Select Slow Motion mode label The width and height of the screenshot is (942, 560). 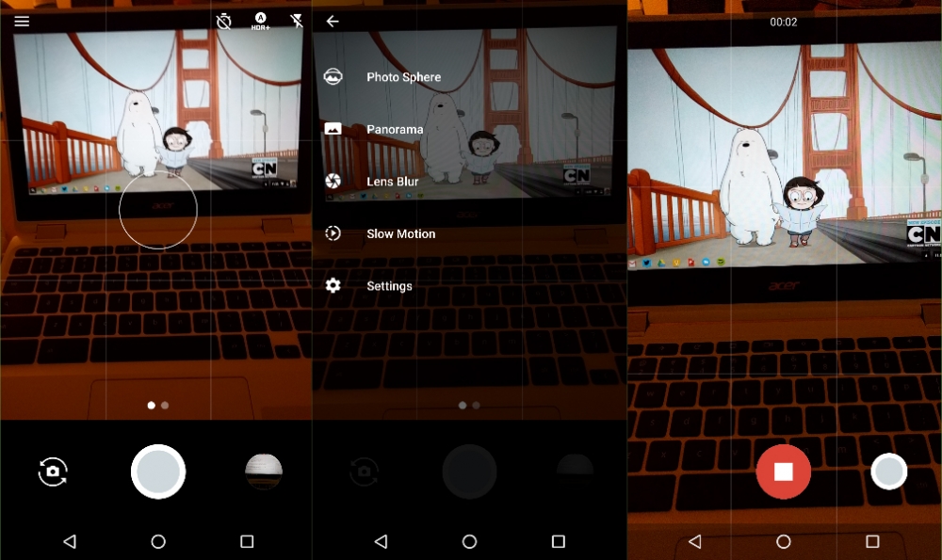click(x=400, y=233)
